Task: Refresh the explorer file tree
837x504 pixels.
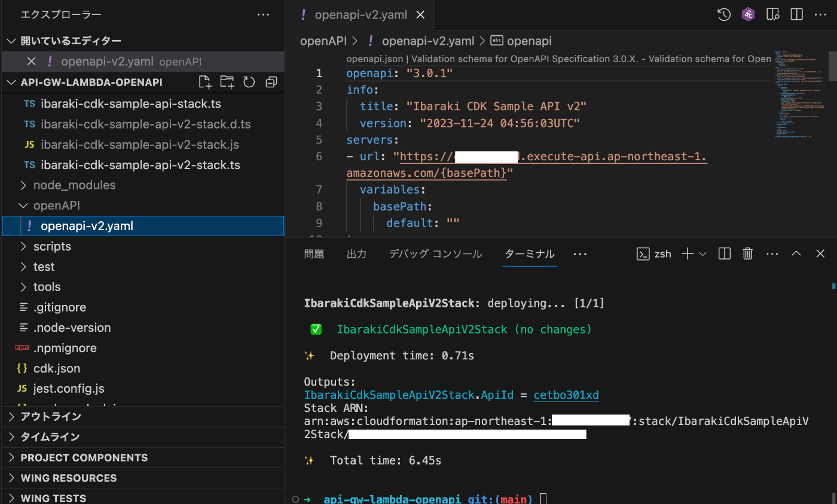Action: tap(249, 82)
